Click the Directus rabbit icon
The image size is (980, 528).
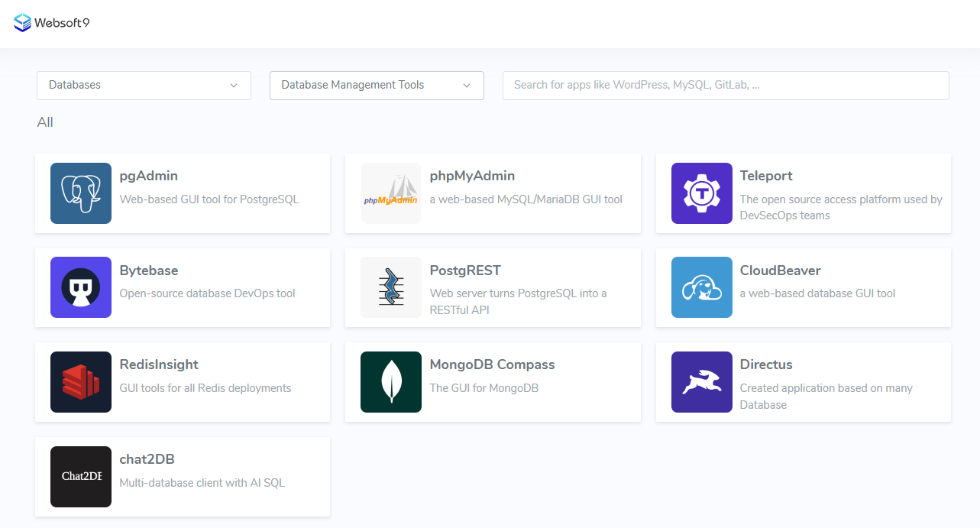(x=701, y=382)
